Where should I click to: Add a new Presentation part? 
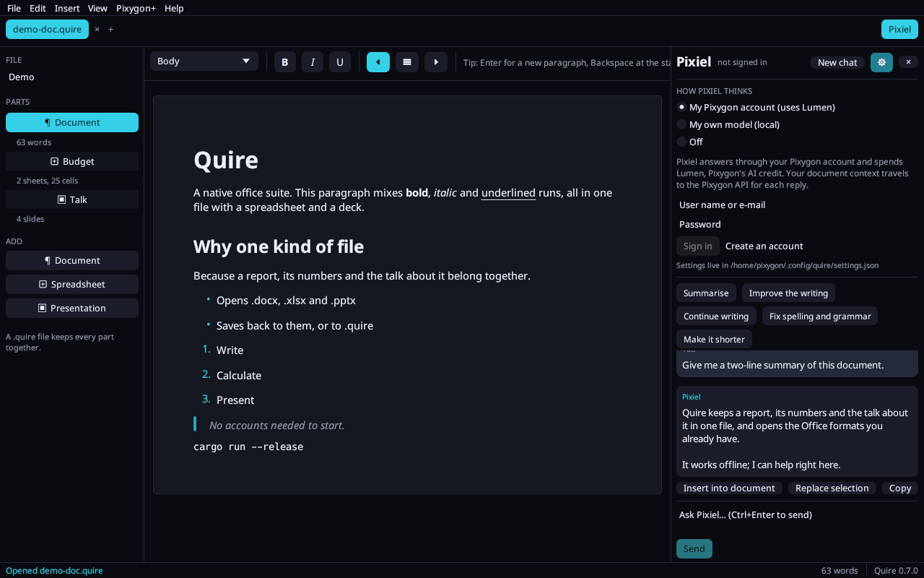tap(72, 308)
